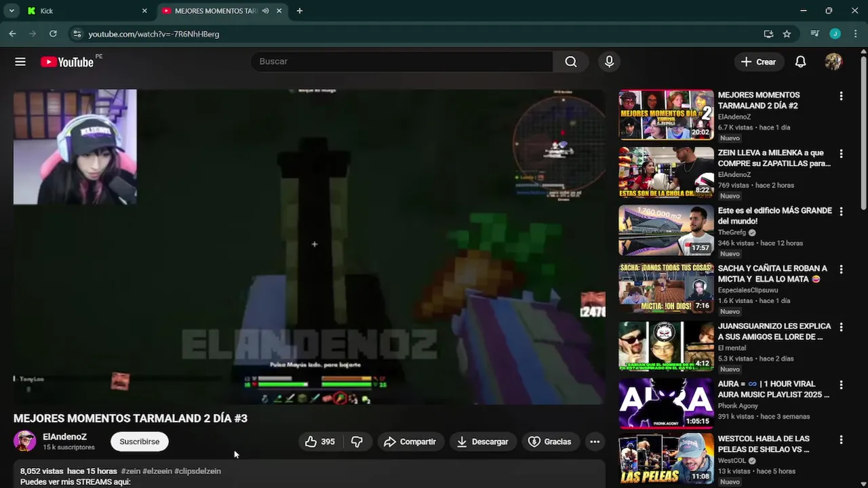Open the ElAndenoZ channel name link

click(x=64, y=436)
